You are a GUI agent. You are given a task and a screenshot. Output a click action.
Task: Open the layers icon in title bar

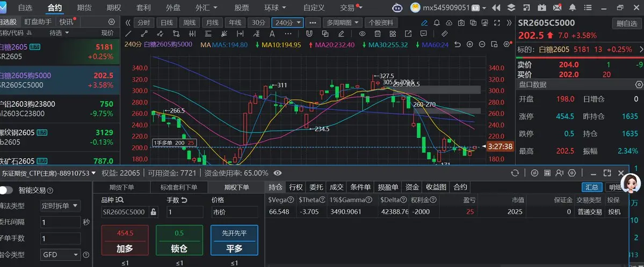coord(511,8)
